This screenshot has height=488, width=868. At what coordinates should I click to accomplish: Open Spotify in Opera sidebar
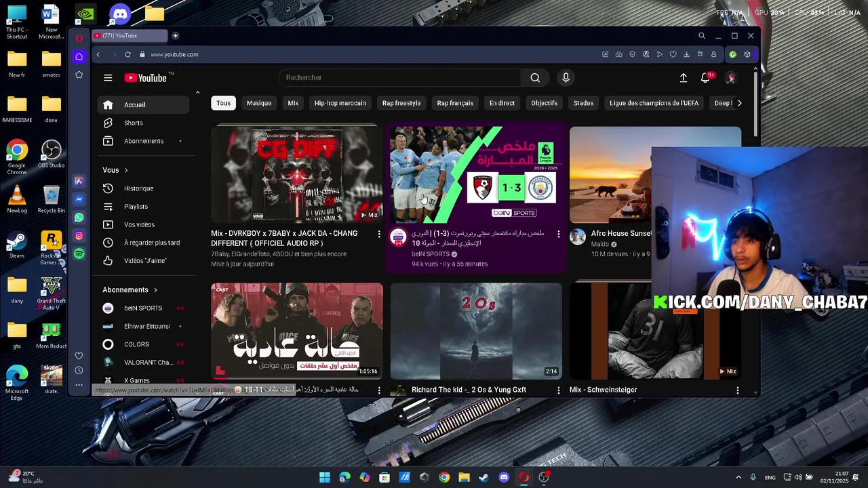pos(79,253)
